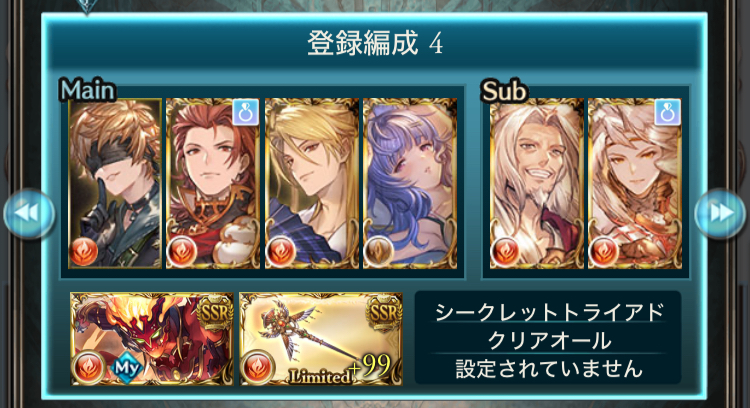The height and width of the screenshot is (408, 750).
Task: Click the My badge on summon card
Action: pyautogui.click(x=126, y=368)
